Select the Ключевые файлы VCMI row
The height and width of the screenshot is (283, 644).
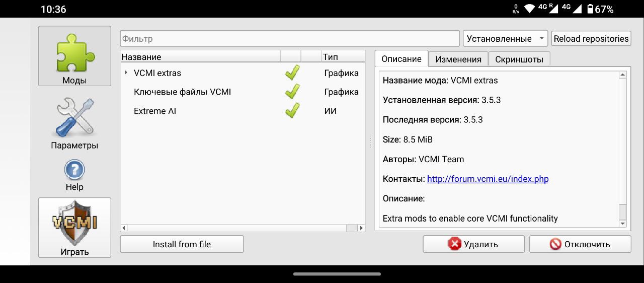coord(243,92)
